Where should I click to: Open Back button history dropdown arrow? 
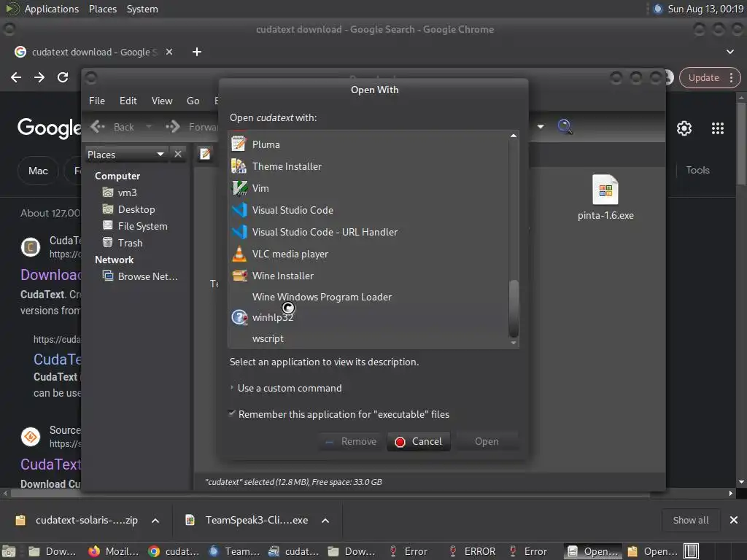(149, 127)
